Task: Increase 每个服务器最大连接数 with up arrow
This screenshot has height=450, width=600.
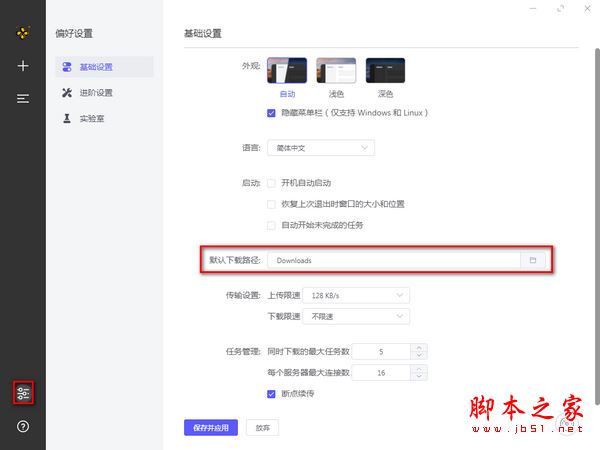Action: point(419,369)
